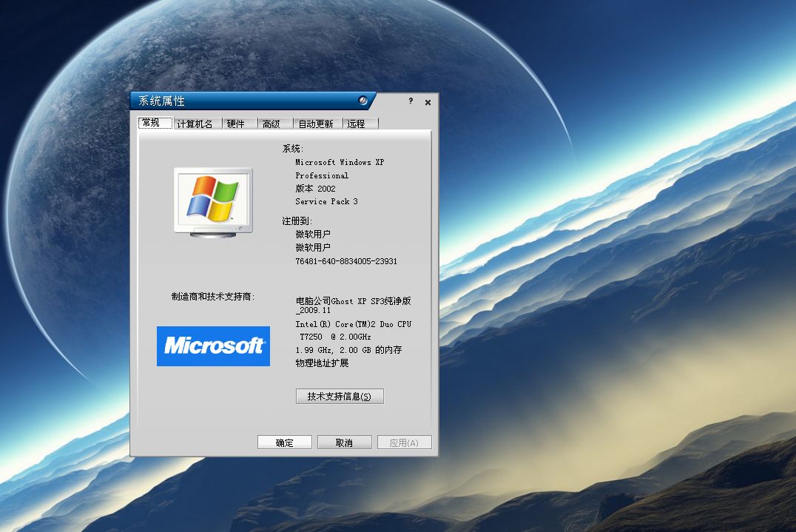
Task: Cancel the dialog with 取消
Action: coord(344,442)
